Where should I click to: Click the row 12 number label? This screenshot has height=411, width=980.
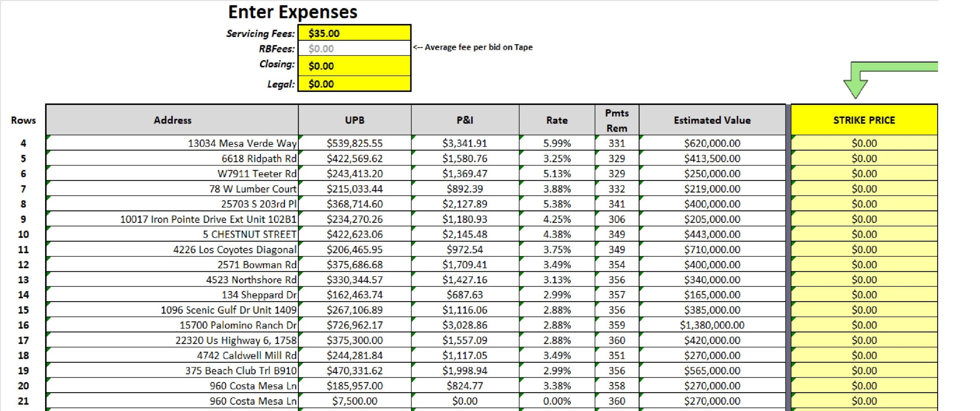coord(23,264)
